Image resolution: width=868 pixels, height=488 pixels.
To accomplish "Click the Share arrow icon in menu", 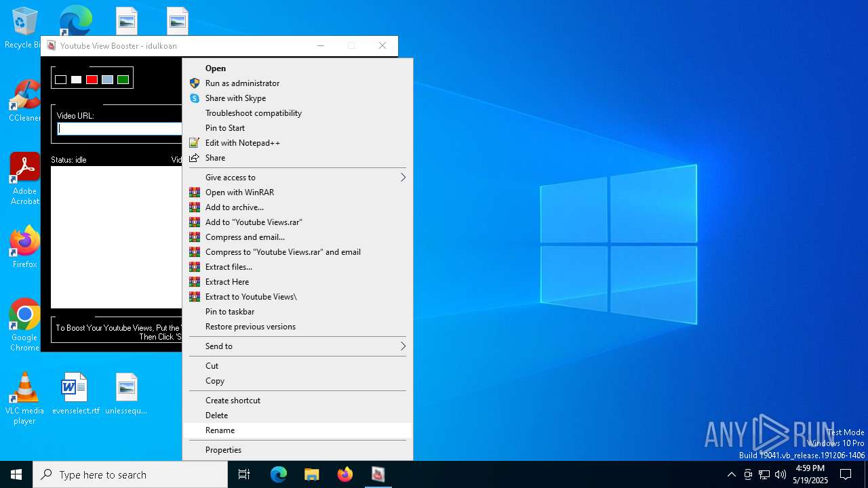I will tap(195, 158).
